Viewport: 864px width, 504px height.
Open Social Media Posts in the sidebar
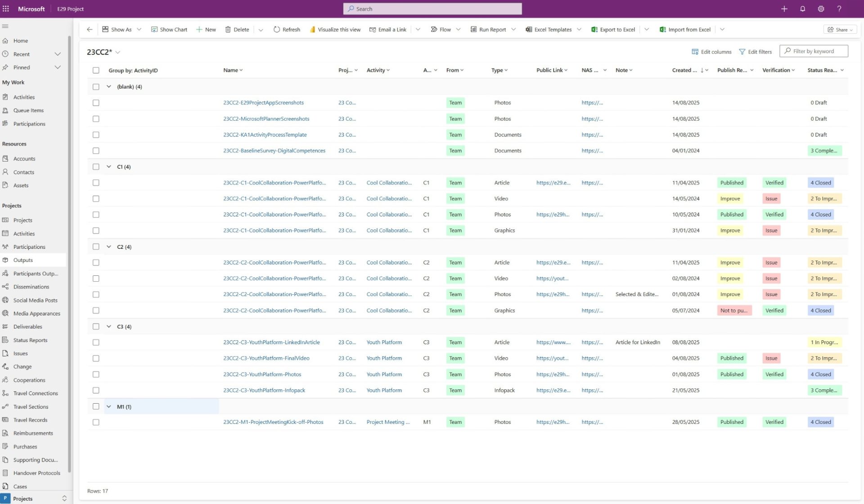pyautogui.click(x=35, y=300)
